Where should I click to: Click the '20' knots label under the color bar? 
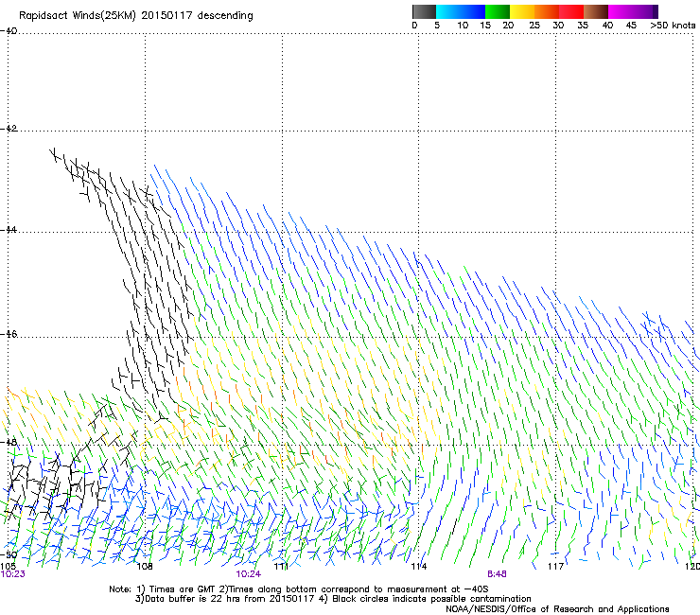pos(508,26)
